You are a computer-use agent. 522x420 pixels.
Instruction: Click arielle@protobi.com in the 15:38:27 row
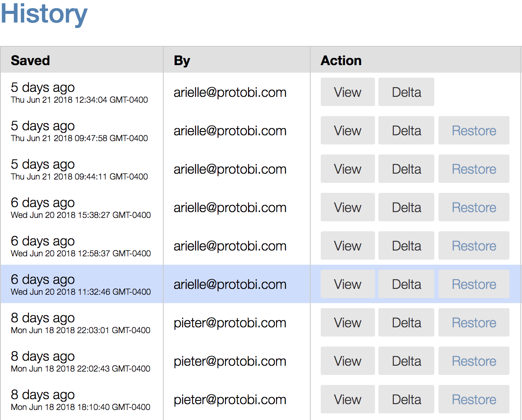[230, 207]
